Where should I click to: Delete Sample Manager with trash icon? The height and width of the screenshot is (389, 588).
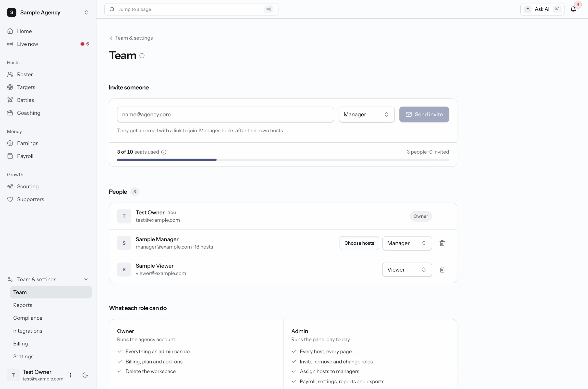pyautogui.click(x=442, y=243)
